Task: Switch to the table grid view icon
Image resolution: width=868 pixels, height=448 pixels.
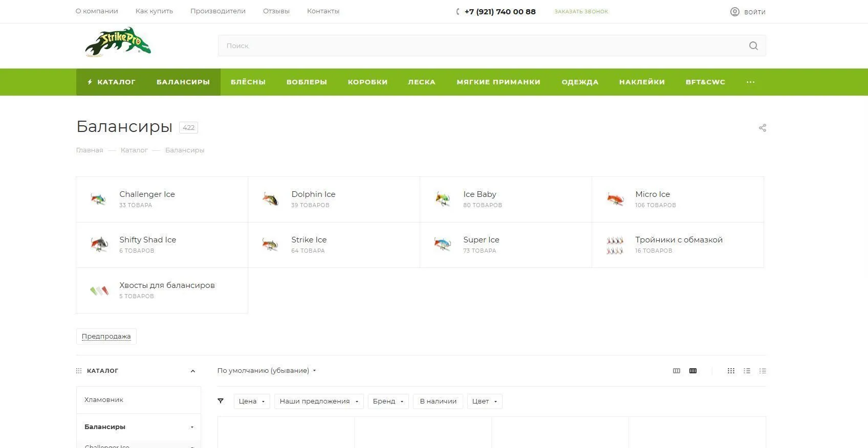Action: coord(731,371)
